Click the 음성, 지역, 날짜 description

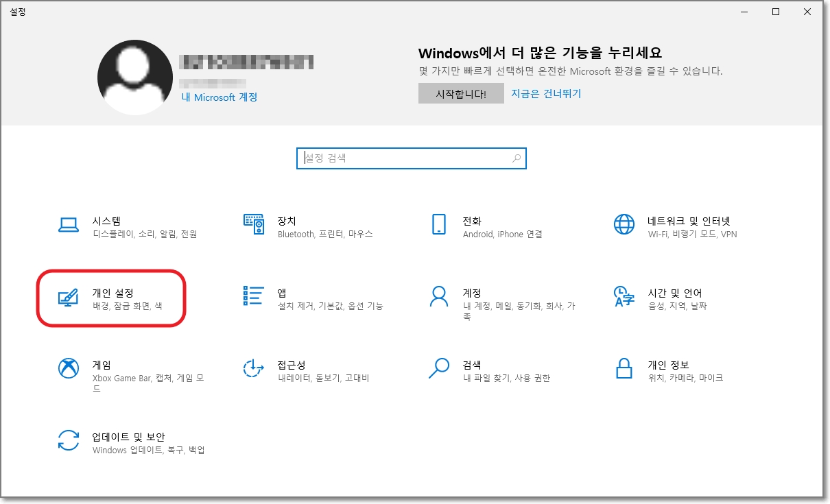678,307
